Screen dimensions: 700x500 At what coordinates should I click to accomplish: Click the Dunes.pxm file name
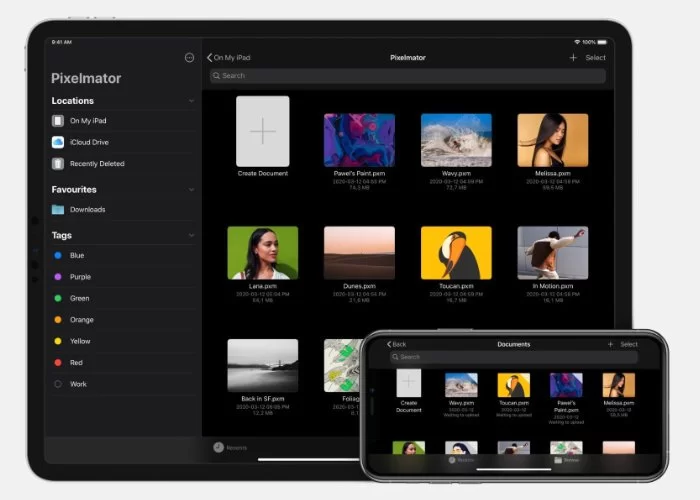(x=359, y=286)
